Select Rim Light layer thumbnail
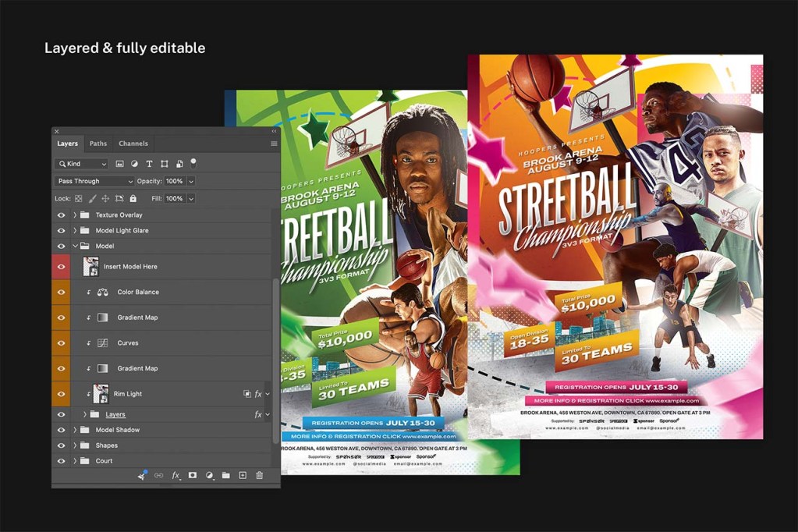Viewport: 798px width, 532px height. 101,394
